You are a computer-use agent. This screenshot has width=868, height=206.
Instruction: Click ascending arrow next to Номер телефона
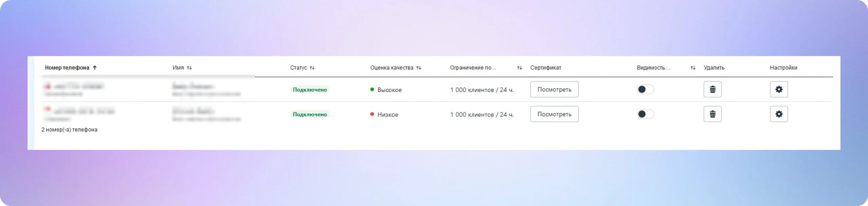click(95, 68)
